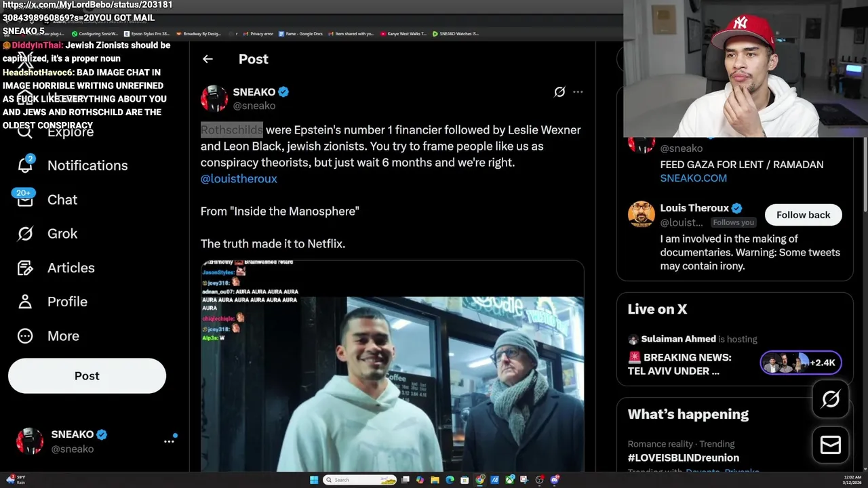Open Chat envelope icon in sidebar
Viewport: 868px width, 488px height.
(25, 199)
